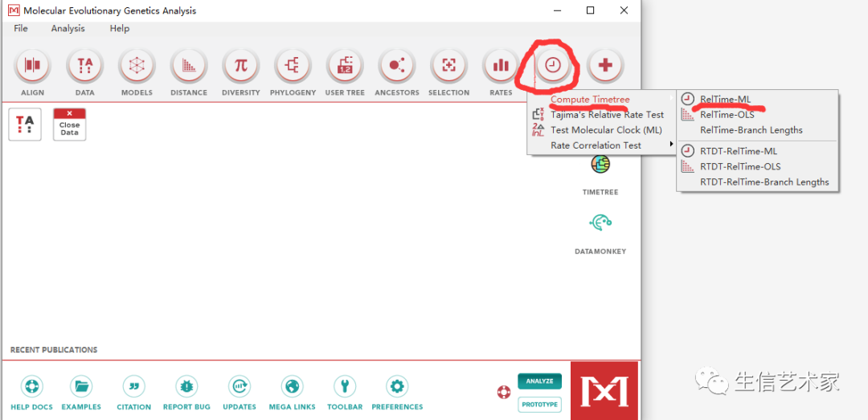Click the MEGA logo tile

(x=604, y=390)
